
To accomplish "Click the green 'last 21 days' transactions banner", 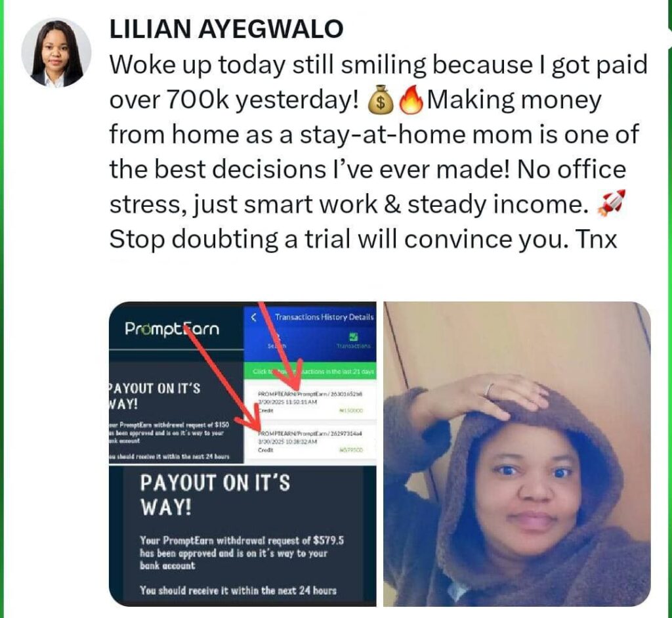I will [310, 372].
